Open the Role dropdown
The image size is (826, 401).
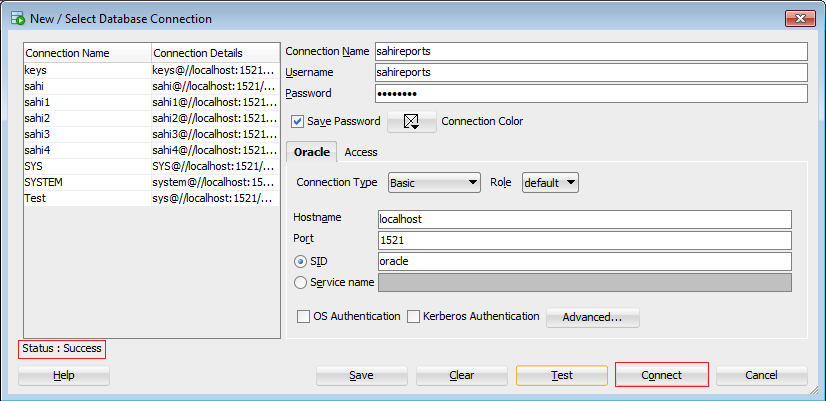click(x=550, y=183)
